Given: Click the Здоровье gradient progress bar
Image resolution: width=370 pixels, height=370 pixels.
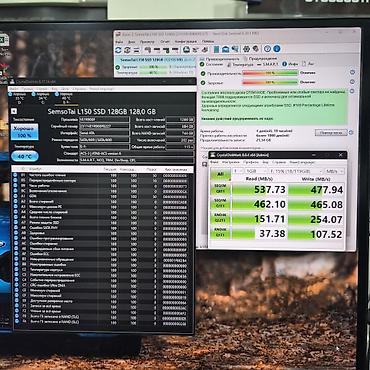Looking at the screenshot, I should pyautogui.click(x=270, y=82).
